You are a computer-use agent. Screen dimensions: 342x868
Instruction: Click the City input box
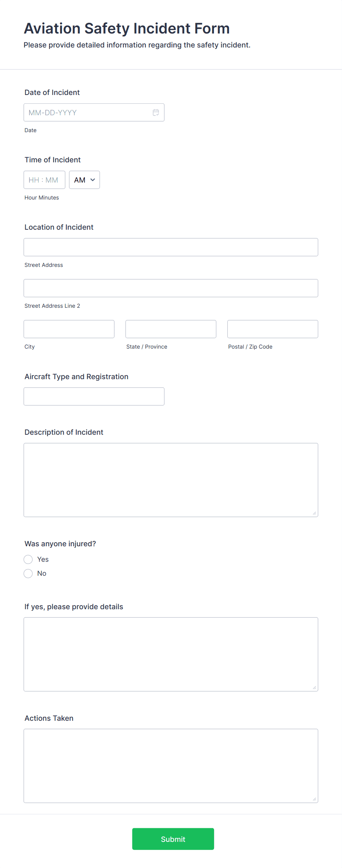[x=69, y=329]
